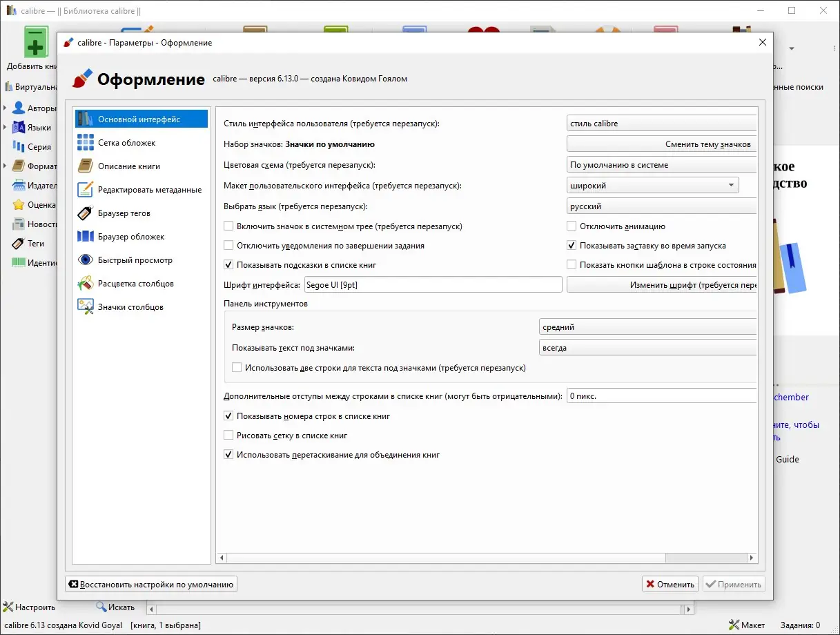The image size is (840, 635).
Task: Click the main window horizontal scrollbar
Action: pyautogui.click(x=420, y=609)
